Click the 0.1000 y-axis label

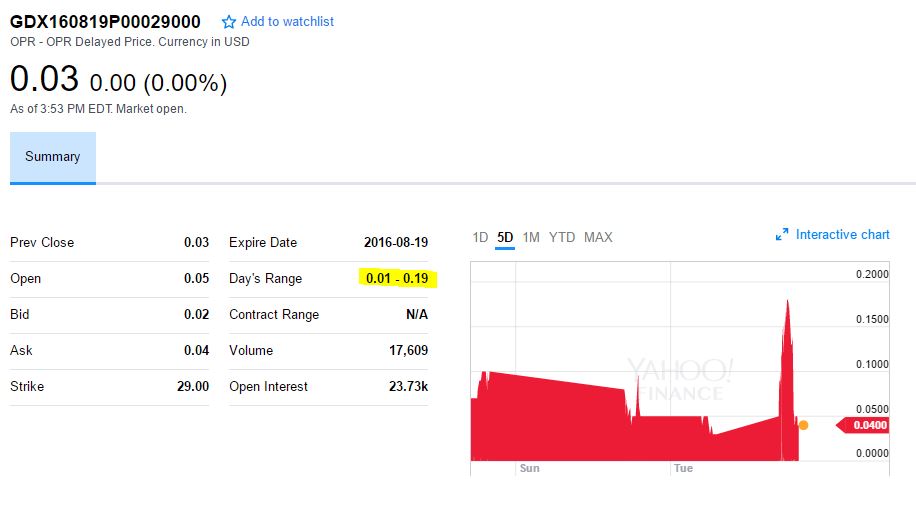(x=872, y=365)
